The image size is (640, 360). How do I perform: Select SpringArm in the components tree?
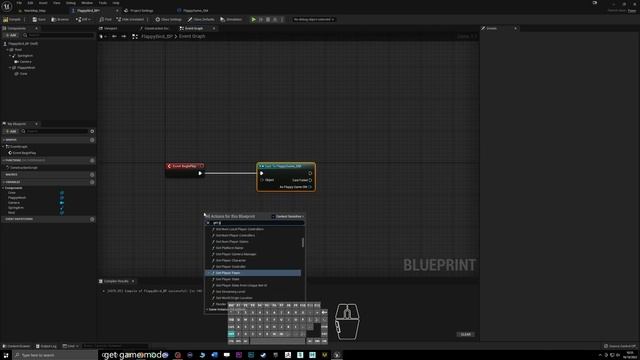point(25,56)
